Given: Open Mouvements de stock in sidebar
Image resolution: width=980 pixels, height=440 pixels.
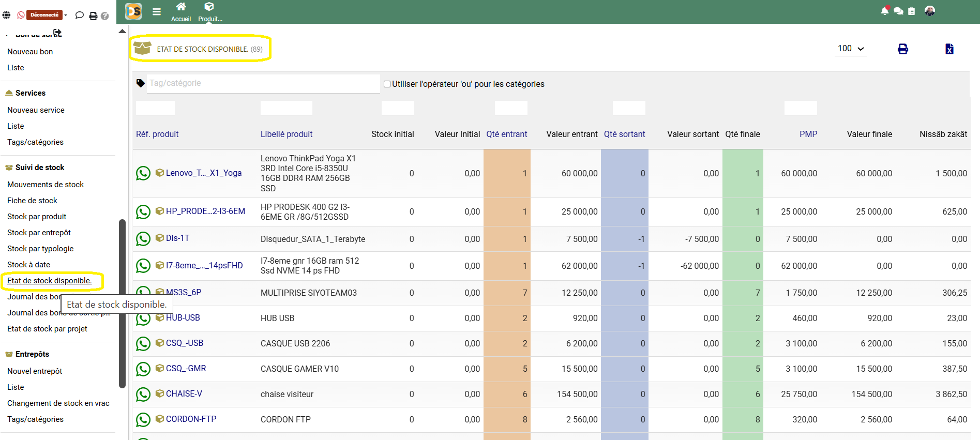Looking at the screenshot, I should (x=46, y=185).
